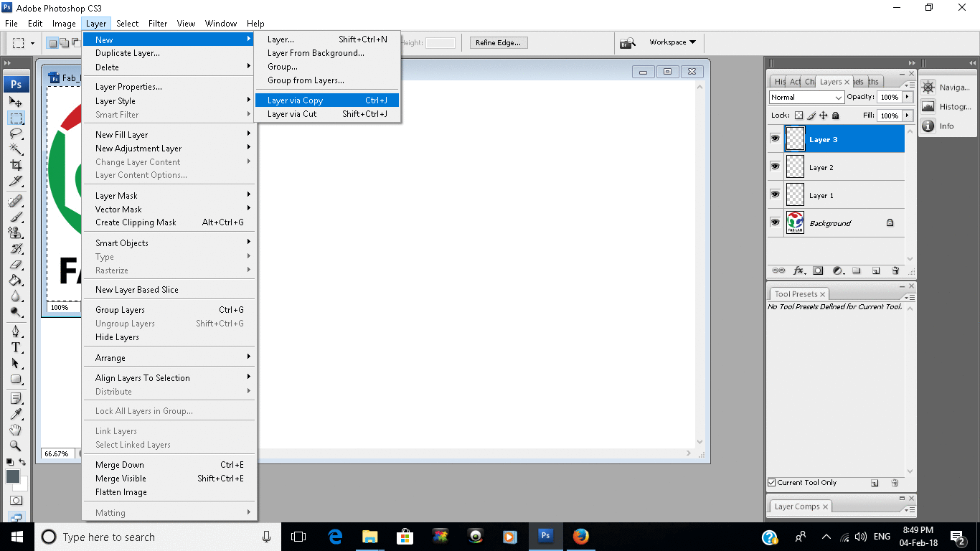This screenshot has height=551, width=980.
Task: Select the Dodge tool
Action: [x=16, y=311]
